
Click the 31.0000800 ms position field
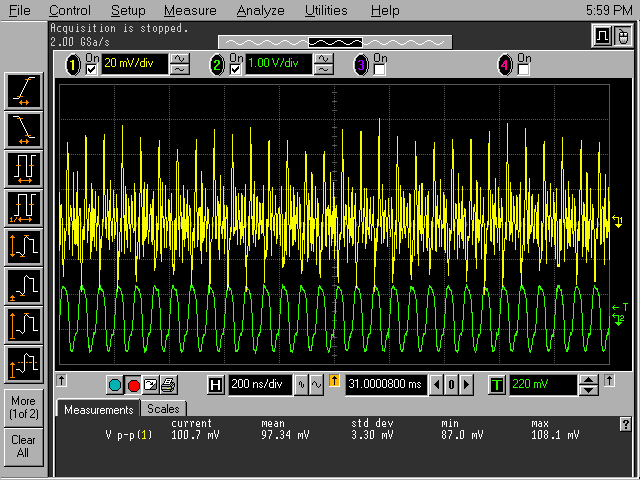pyautogui.click(x=386, y=385)
